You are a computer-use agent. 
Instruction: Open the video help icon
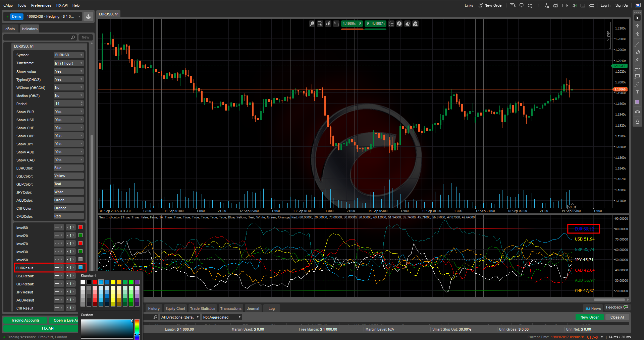tap(513, 5)
